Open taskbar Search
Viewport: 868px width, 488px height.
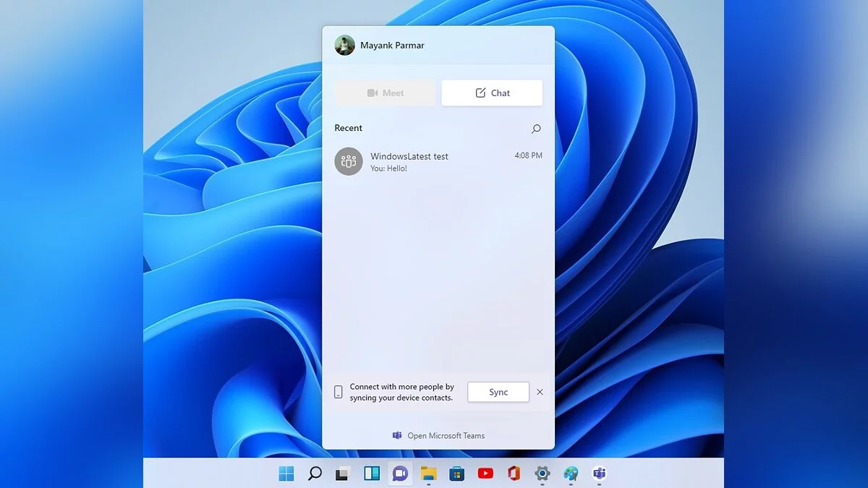click(x=315, y=474)
